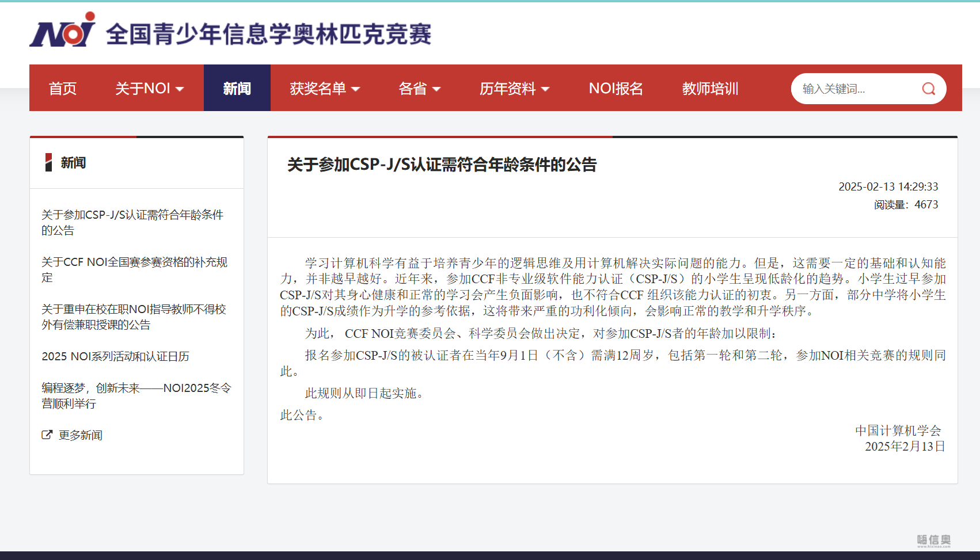Open sidebar link 关于参加CSP-J/S认证需符合年龄条件的公告
The image size is (980, 560).
click(132, 222)
